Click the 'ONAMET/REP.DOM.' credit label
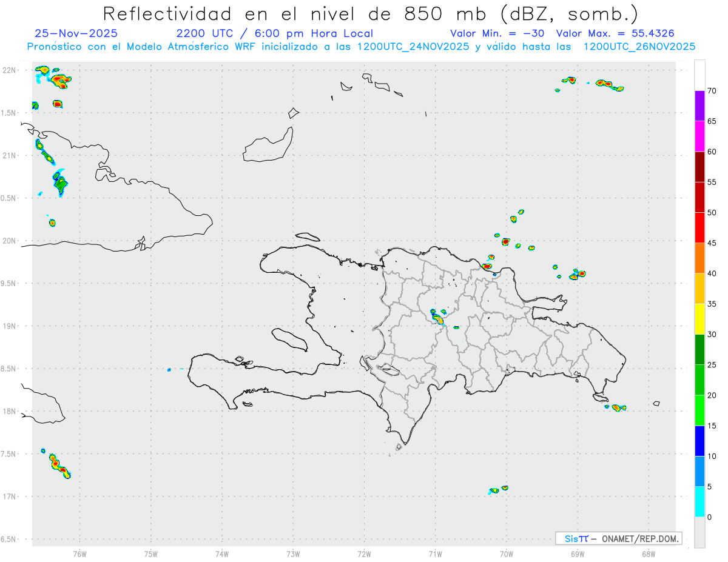The width and height of the screenshot is (728, 562). (640, 538)
